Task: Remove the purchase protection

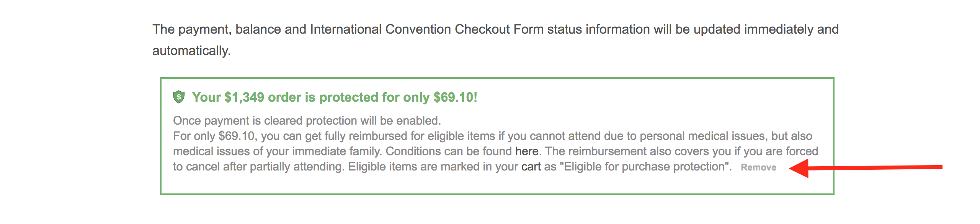Action: coord(758,167)
